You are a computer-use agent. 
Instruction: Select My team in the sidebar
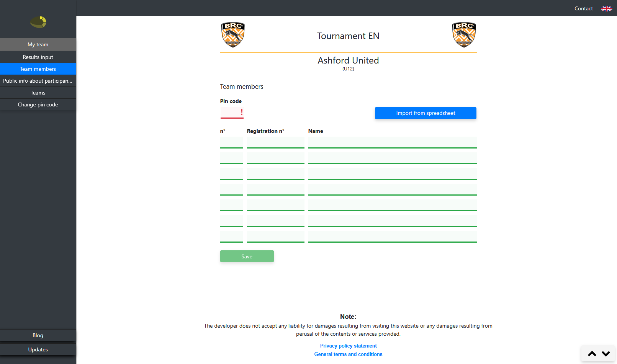click(38, 44)
